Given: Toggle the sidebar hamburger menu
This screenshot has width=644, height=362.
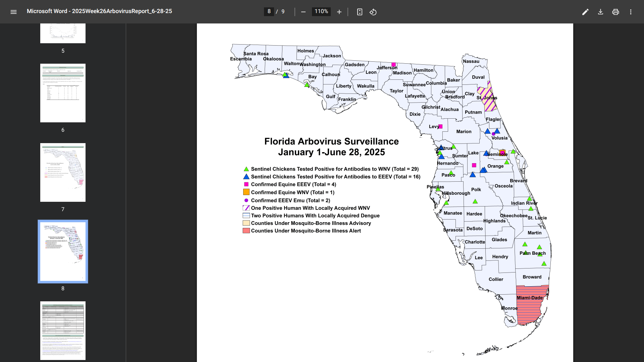Looking at the screenshot, I should (13, 12).
